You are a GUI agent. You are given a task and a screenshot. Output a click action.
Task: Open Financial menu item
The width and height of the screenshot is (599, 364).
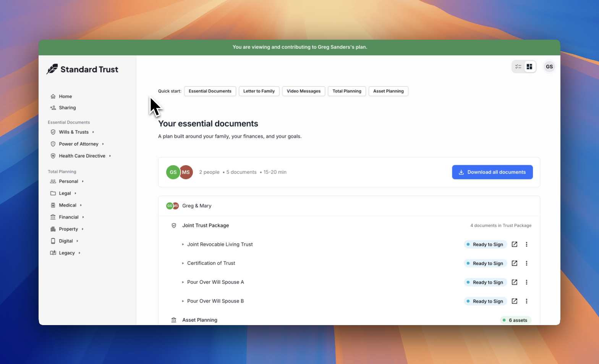[69, 217]
